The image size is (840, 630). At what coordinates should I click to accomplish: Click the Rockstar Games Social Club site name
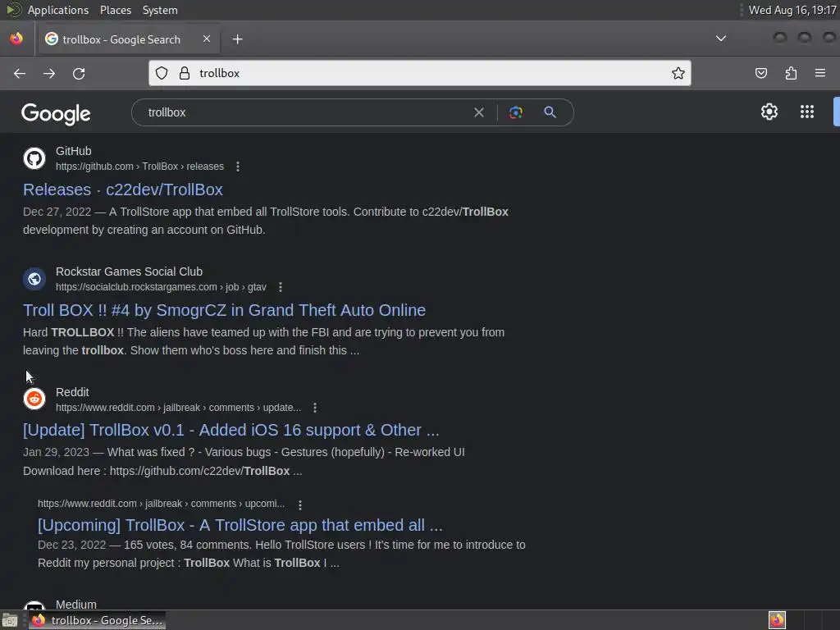click(x=129, y=272)
